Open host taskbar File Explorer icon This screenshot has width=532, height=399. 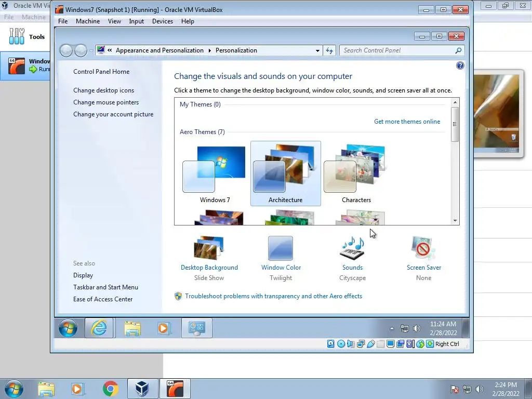(x=46, y=389)
